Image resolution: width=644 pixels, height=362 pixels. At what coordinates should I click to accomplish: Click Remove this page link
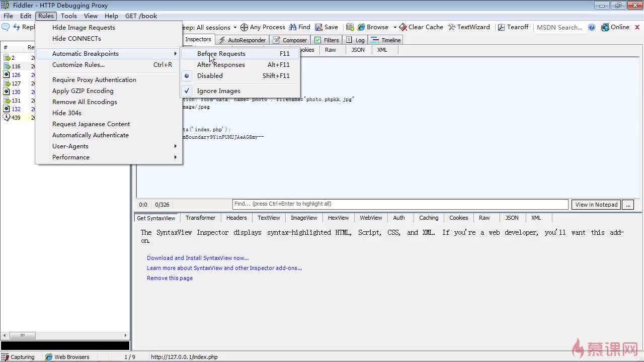point(170,278)
